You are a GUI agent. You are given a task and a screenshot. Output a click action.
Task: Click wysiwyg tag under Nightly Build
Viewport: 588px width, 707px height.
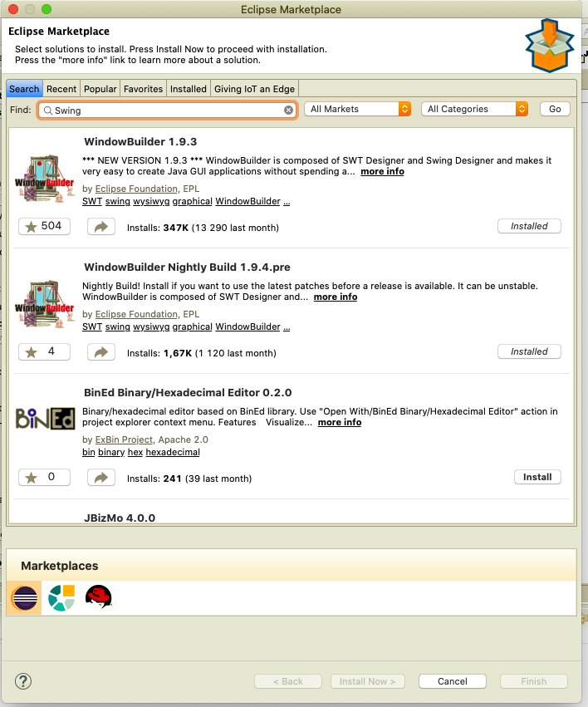tap(151, 326)
